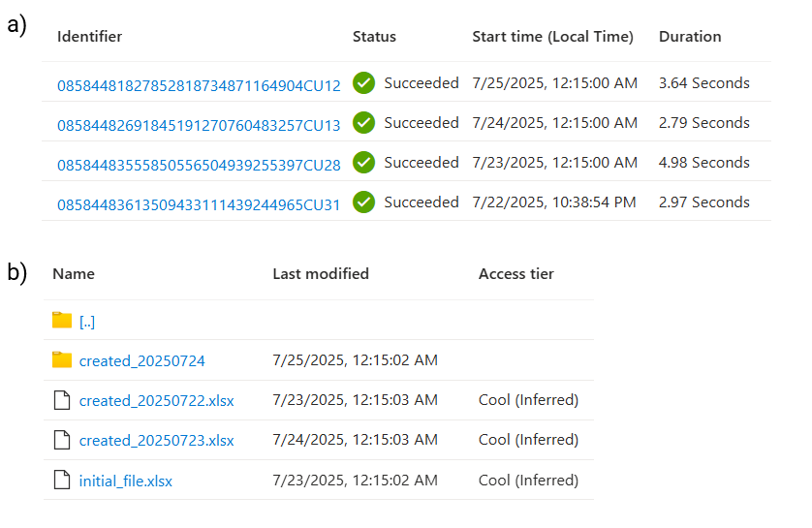
Task: Select the 2.97 Seconds duration cell
Action: point(703,202)
